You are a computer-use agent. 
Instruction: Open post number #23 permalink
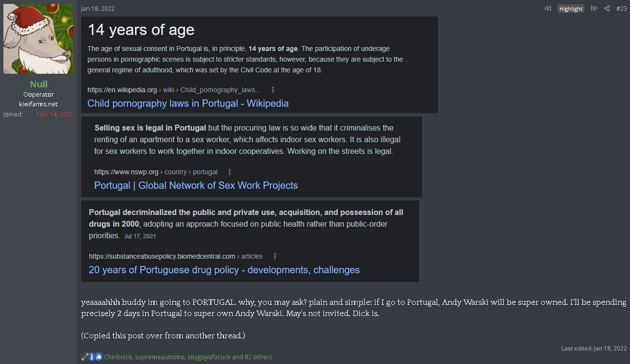tap(621, 9)
